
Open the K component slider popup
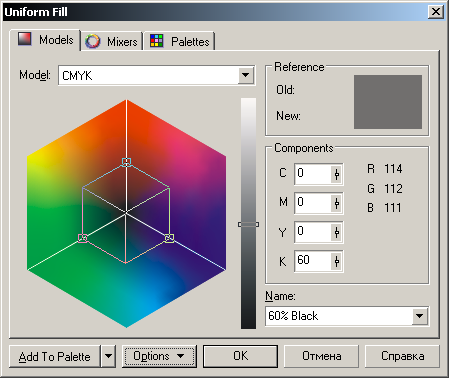337,261
